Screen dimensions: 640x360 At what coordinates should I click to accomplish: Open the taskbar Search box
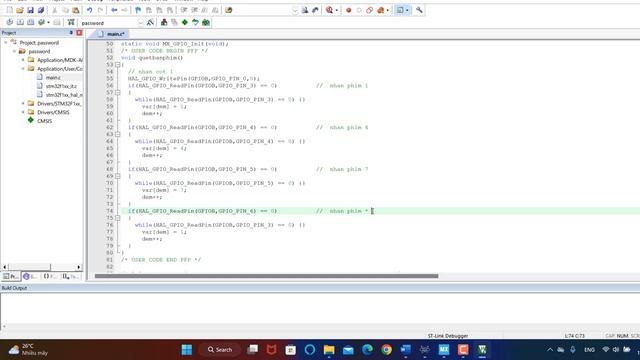coord(220,350)
